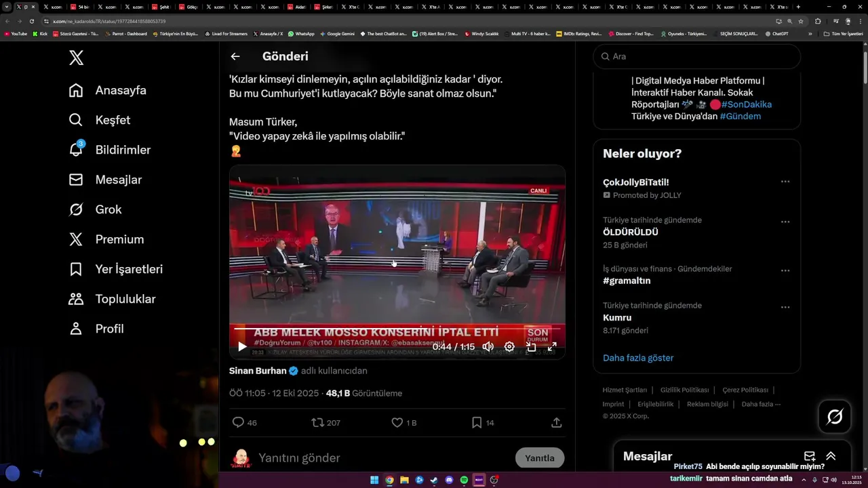Image resolution: width=868 pixels, height=488 pixels.
Task: Enter video fullscreen mode
Action: pyautogui.click(x=552, y=347)
